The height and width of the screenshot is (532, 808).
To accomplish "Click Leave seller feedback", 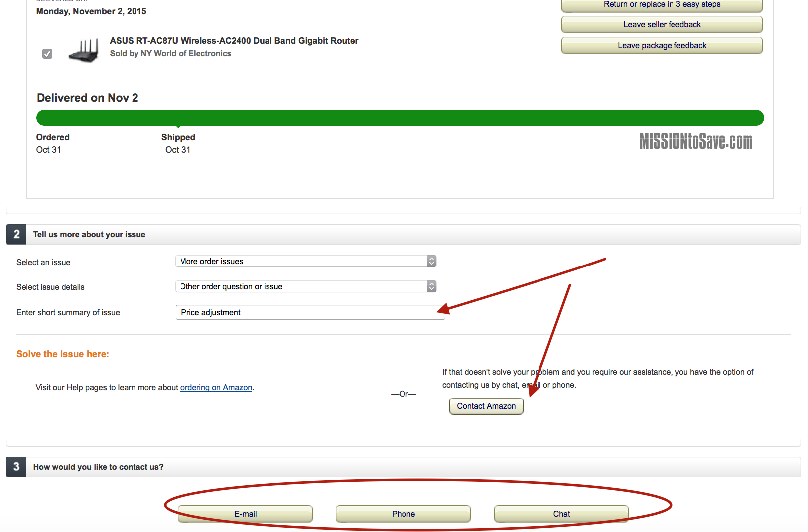I will point(662,24).
